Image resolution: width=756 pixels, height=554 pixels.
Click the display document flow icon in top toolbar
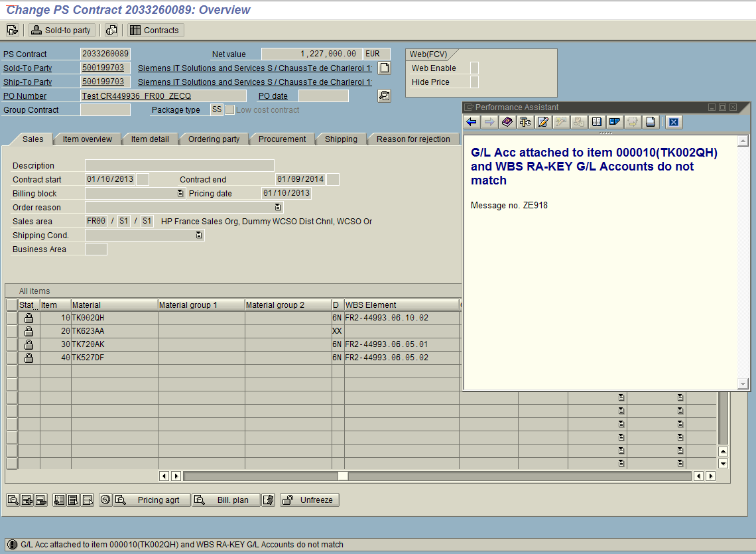coord(12,30)
